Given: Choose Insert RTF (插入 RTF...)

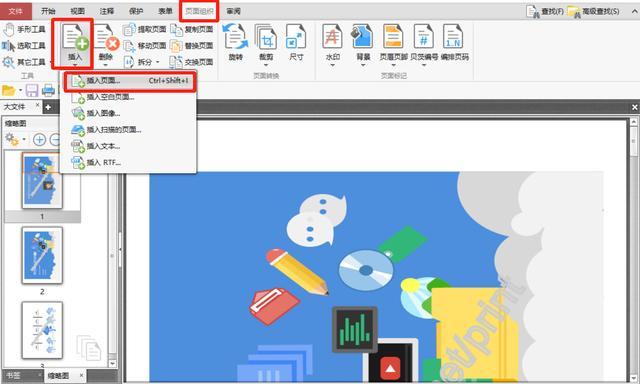Looking at the screenshot, I should click(x=129, y=162).
